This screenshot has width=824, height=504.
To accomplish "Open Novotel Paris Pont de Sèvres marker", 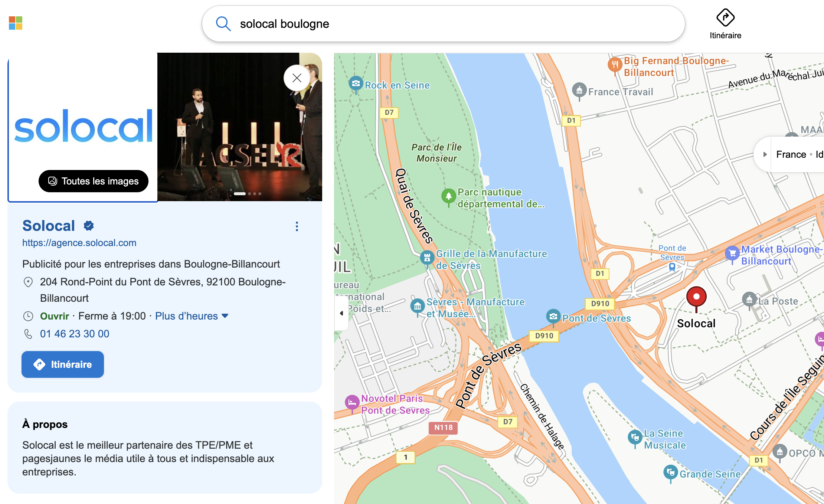I will pos(352,404).
